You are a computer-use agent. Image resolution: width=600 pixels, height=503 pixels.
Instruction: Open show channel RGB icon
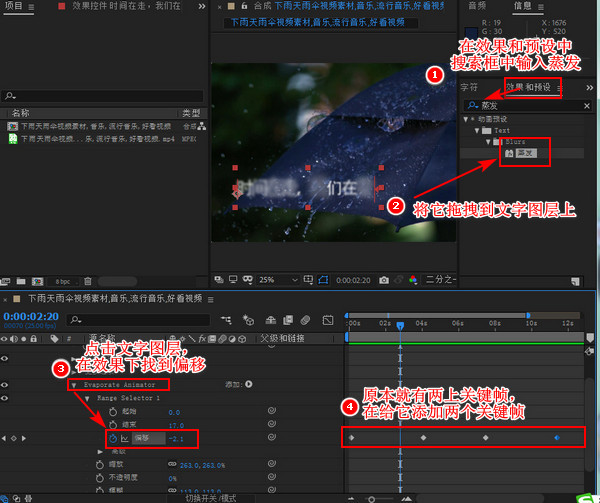click(x=413, y=280)
